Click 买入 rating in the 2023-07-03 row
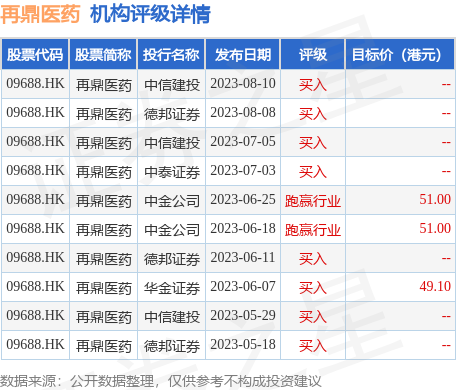This screenshot has height=390, width=456. click(313, 172)
